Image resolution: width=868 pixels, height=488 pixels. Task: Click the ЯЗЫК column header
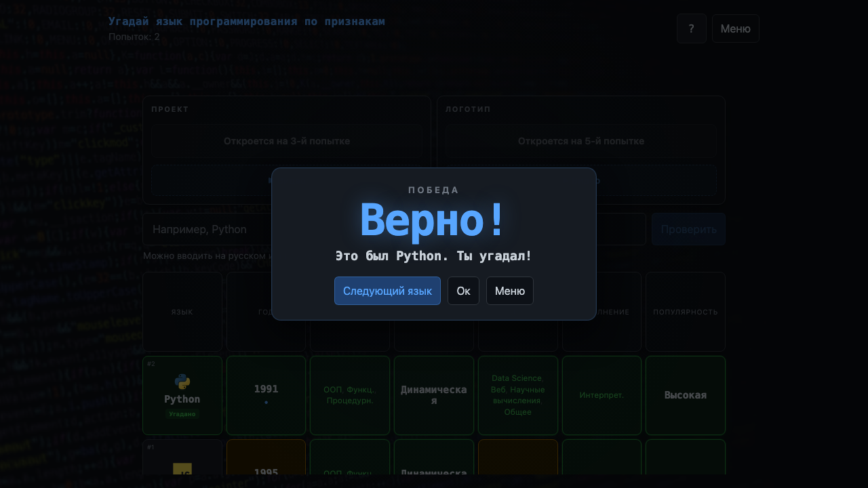tap(182, 312)
